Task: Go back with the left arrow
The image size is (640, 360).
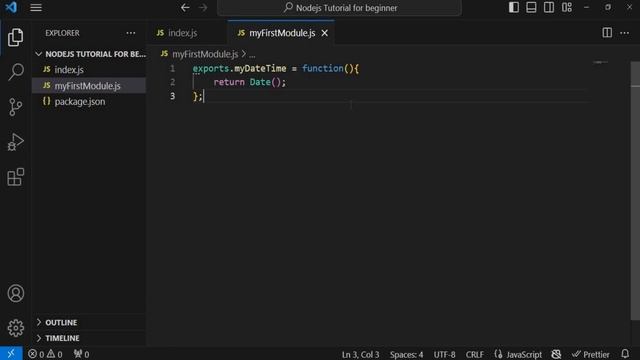Action: [x=185, y=7]
